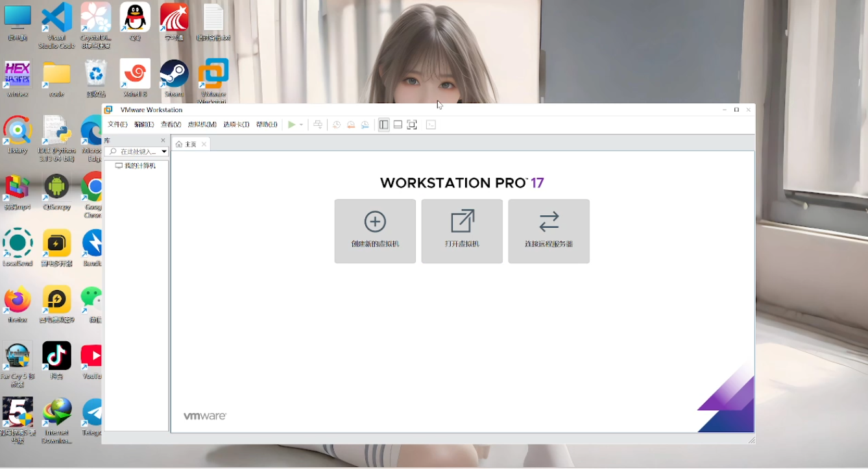Maximize the VMware Workstation window
Image resolution: width=868 pixels, height=469 pixels.
pyautogui.click(x=736, y=110)
